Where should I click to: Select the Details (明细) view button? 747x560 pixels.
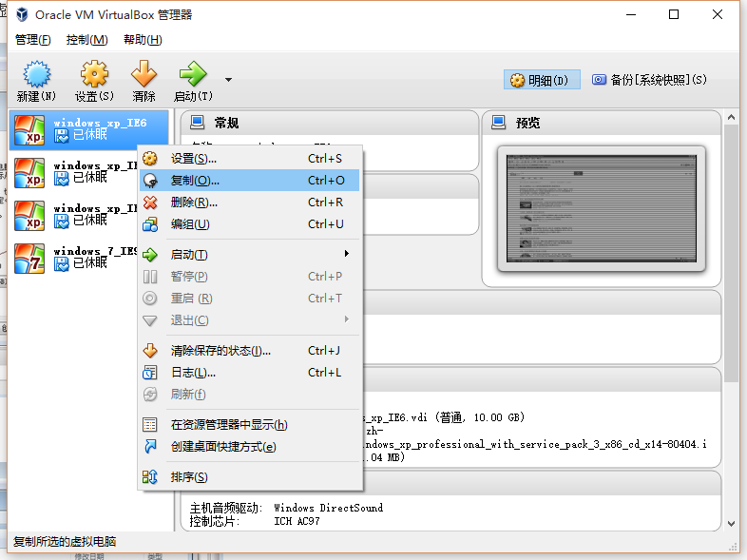click(542, 80)
